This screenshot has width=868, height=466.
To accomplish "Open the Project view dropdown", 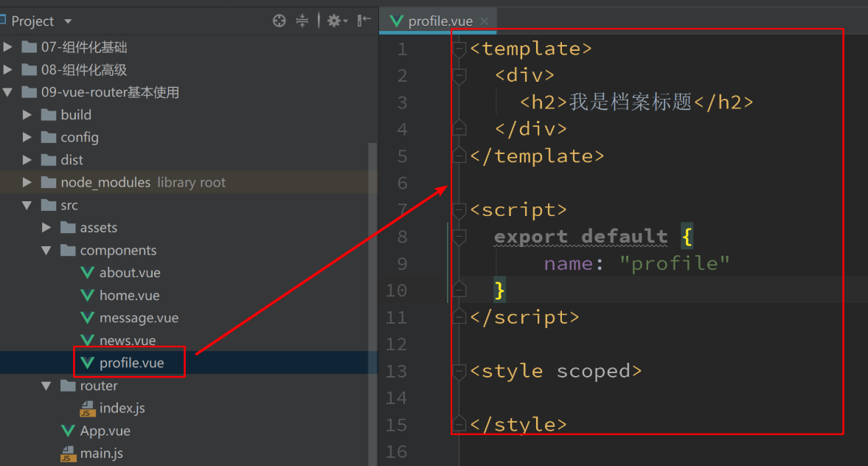I will [x=68, y=21].
